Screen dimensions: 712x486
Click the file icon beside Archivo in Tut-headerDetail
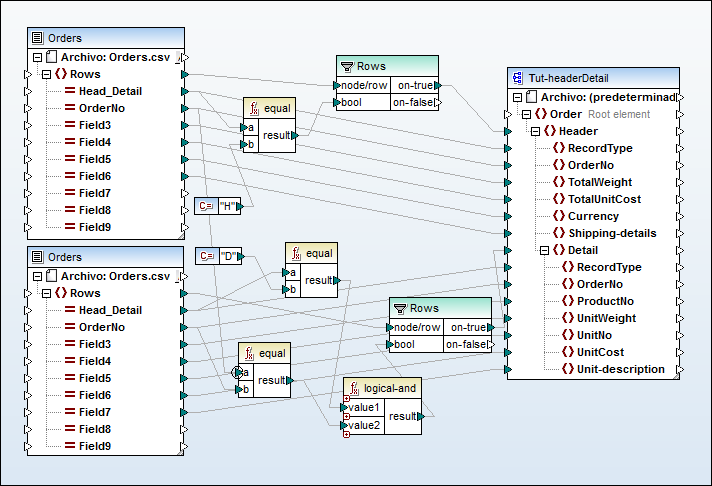tap(530, 97)
